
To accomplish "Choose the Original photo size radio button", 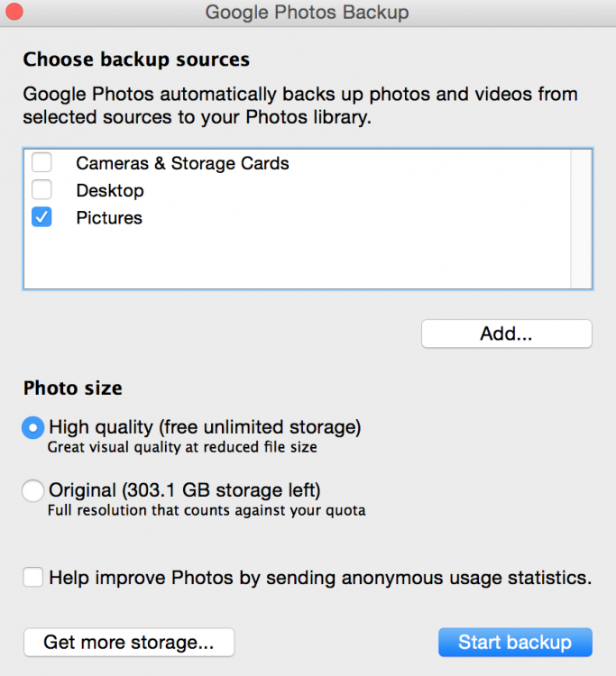I will 33,491.
